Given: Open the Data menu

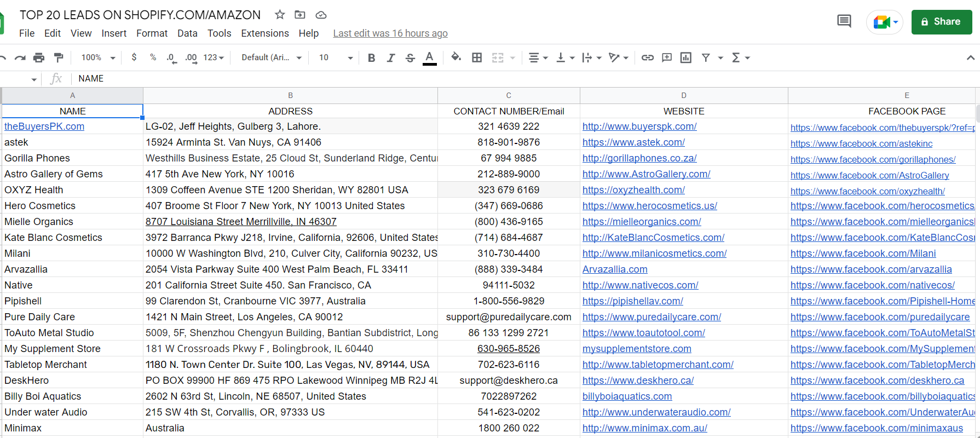Looking at the screenshot, I should click(187, 33).
